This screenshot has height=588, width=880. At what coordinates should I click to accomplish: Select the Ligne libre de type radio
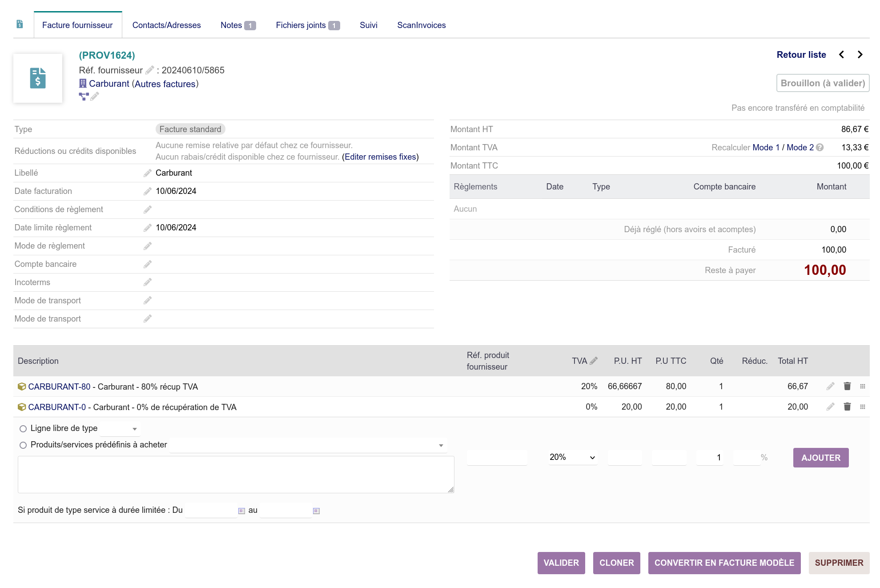[23, 429]
